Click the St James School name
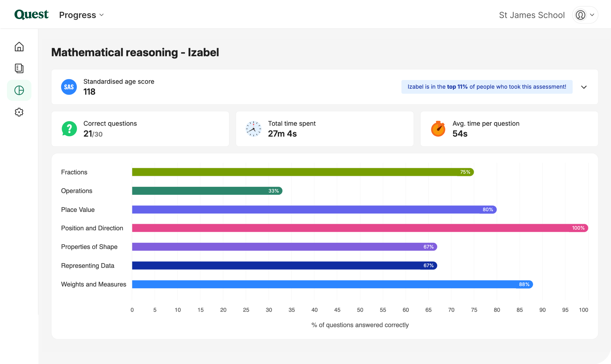611x364 pixels. [x=532, y=15]
